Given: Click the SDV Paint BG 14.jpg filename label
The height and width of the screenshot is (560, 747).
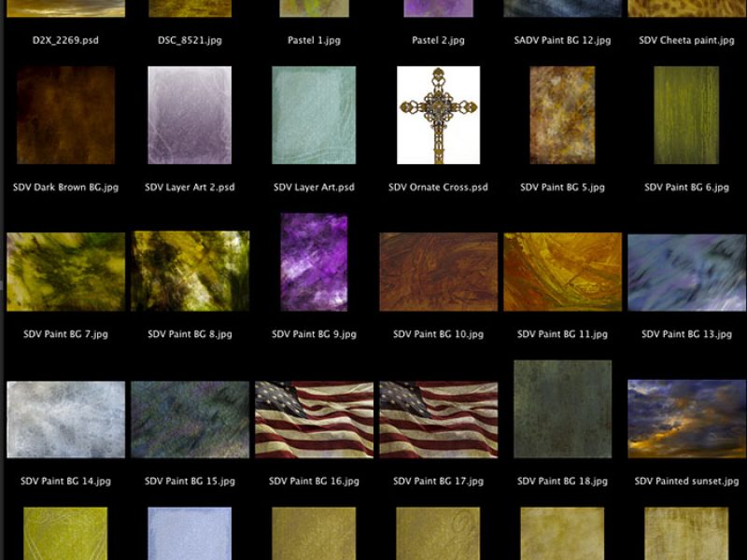Looking at the screenshot, I should tap(63, 480).
